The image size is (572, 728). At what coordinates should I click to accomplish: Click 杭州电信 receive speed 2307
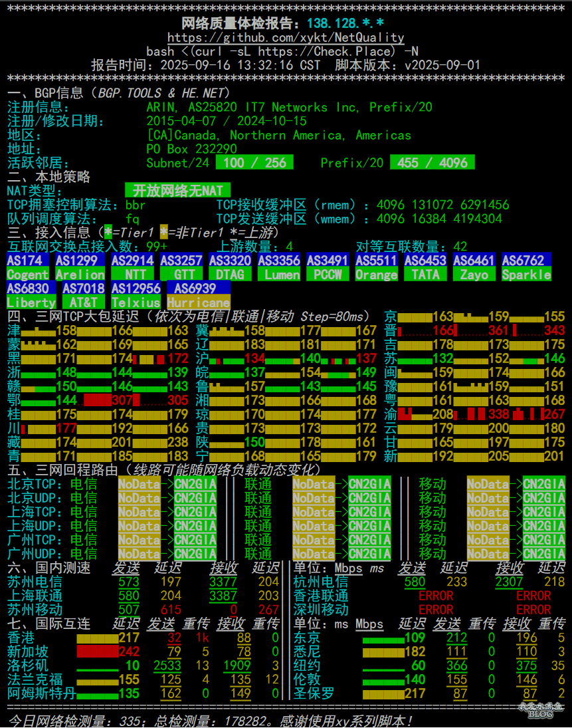pos(510,582)
